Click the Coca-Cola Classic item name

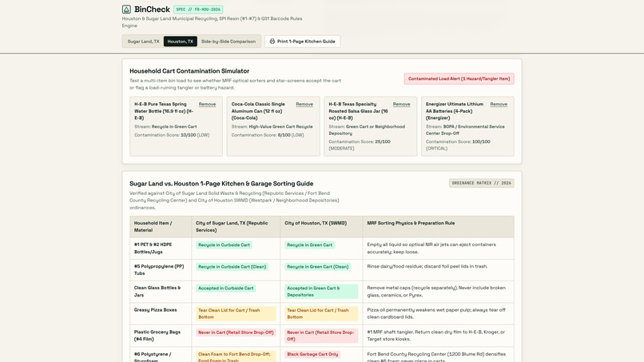pos(258,111)
